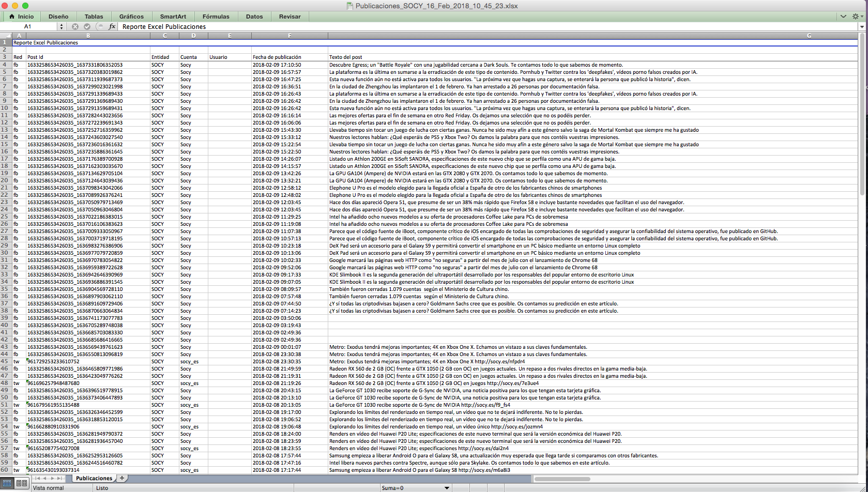Jump to the last sheet tab arrow
The height and width of the screenshot is (492, 868).
(60, 479)
